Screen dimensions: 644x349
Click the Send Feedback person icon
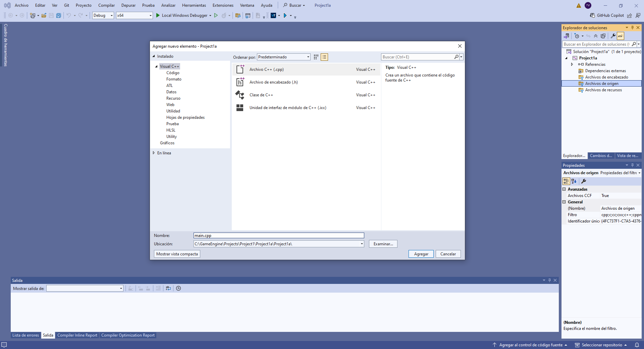[x=638, y=15]
